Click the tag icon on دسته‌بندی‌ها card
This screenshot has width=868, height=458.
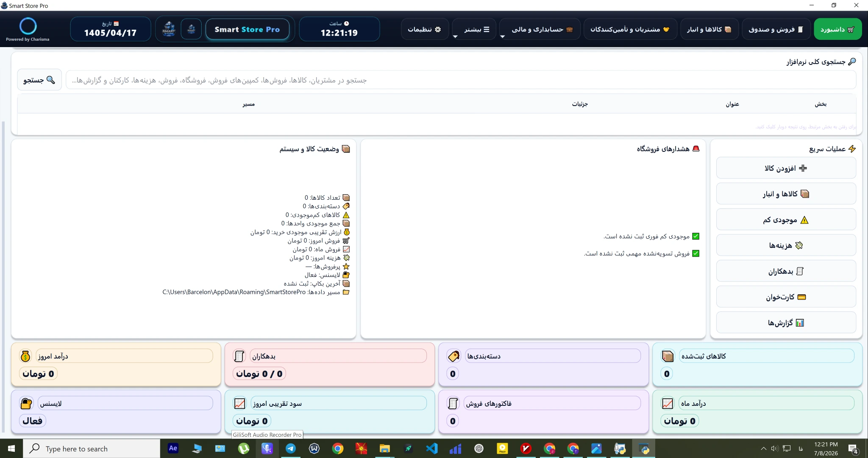(x=453, y=356)
